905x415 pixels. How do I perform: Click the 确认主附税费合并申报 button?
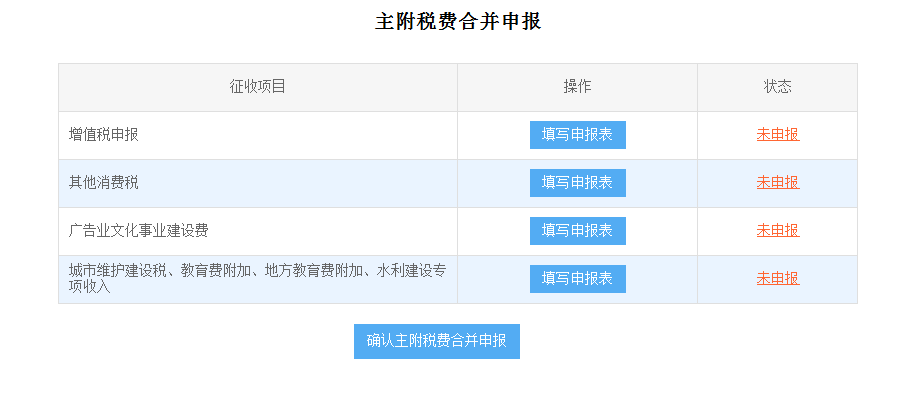click(x=437, y=341)
